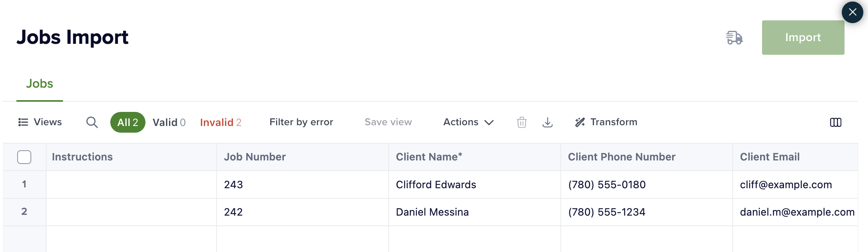
Task: Toggle the select-all rows checkbox
Action: [x=24, y=157]
